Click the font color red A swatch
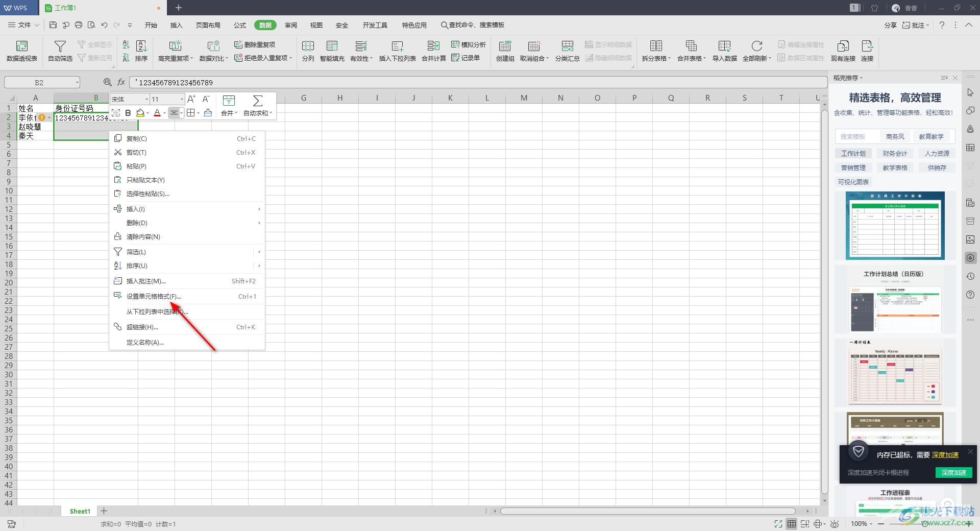The image size is (980, 531). [157, 113]
